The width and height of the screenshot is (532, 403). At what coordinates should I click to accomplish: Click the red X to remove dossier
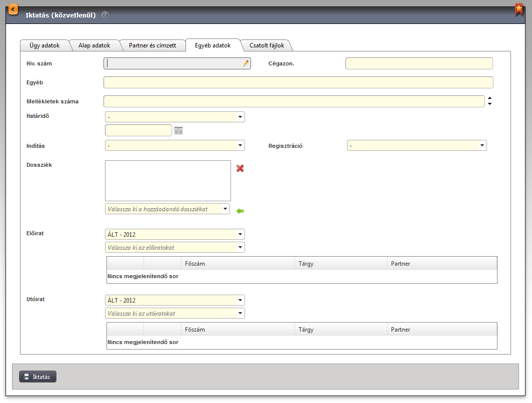(240, 168)
